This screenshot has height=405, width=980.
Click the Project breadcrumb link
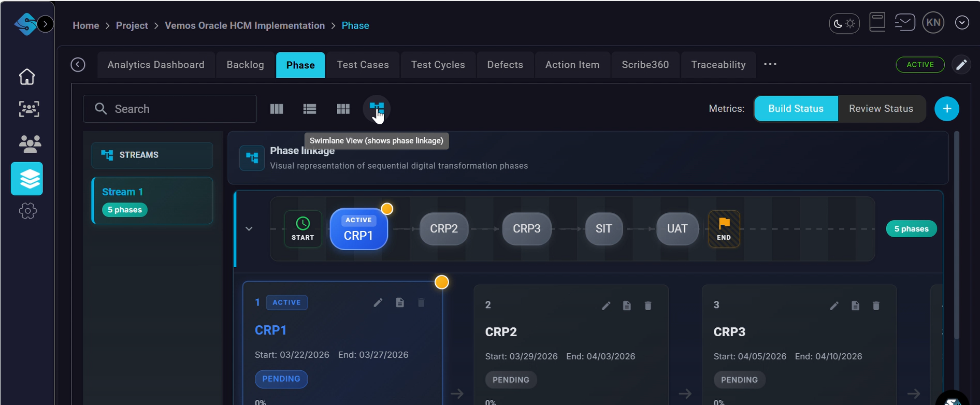[x=132, y=25]
